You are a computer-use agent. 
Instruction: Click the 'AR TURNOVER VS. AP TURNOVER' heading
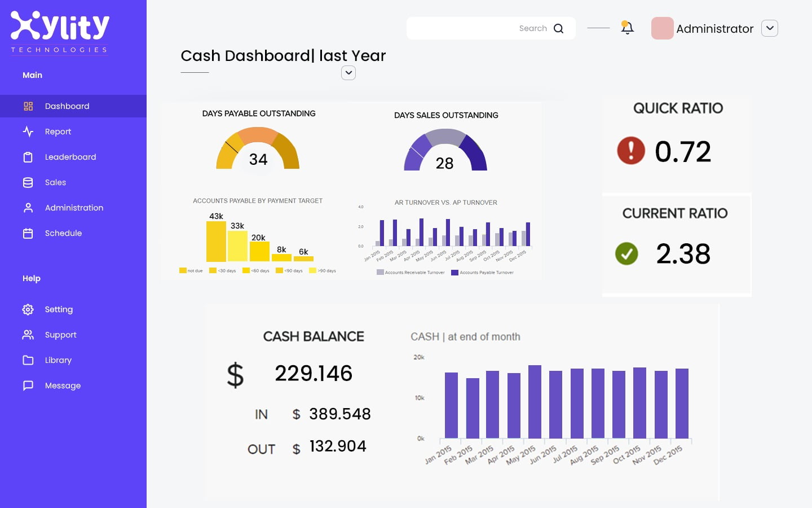[x=446, y=202]
